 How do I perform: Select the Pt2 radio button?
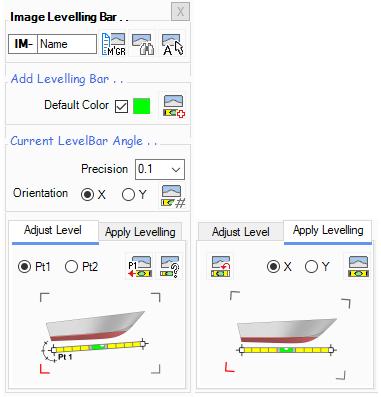(81, 267)
